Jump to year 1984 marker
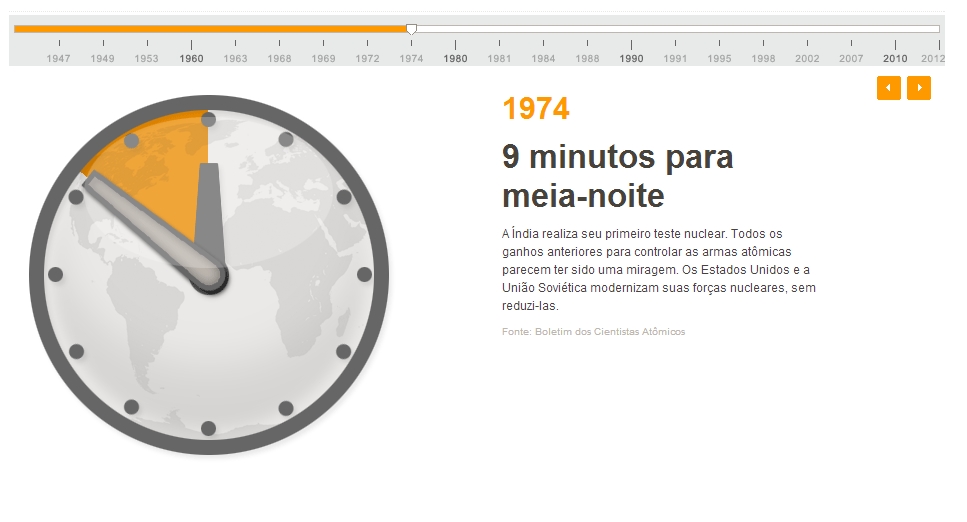967x522 pixels. (543, 58)
